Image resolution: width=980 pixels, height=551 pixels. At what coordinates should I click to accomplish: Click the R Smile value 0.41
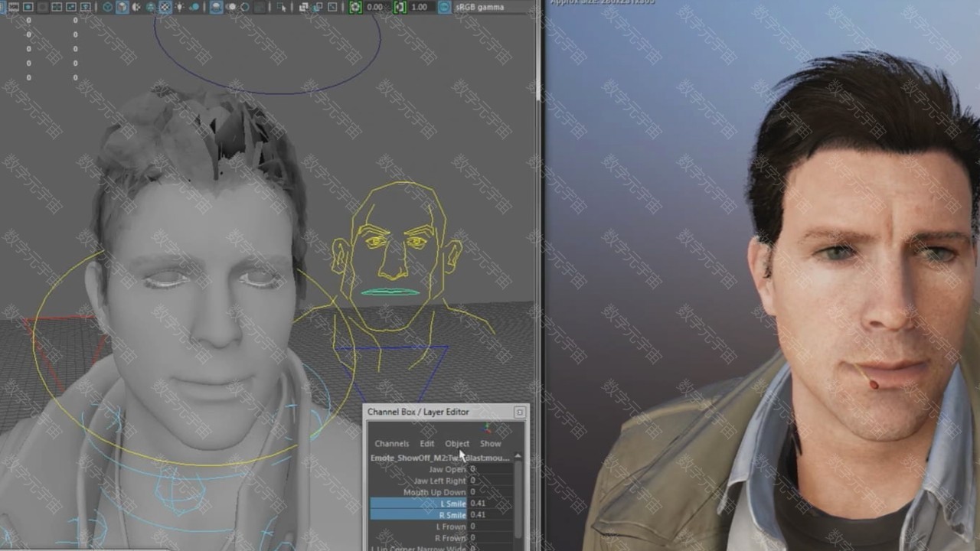(490, 515)
